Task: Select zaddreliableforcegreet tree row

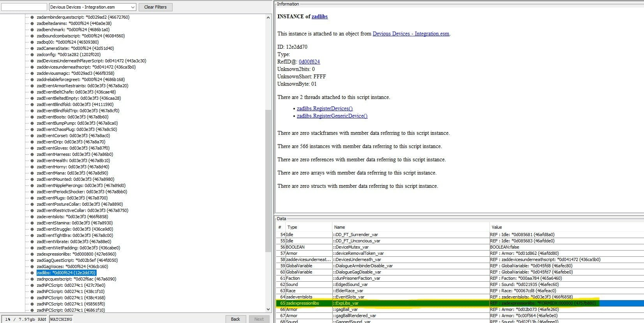Action: [x=81, y=79]
